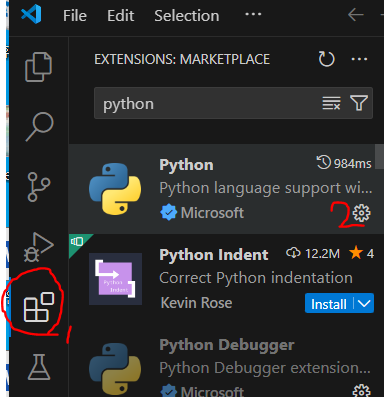Viewport: 384px width, 397px height.
Task: Open the Selection menu
Action: pos(187,16)
